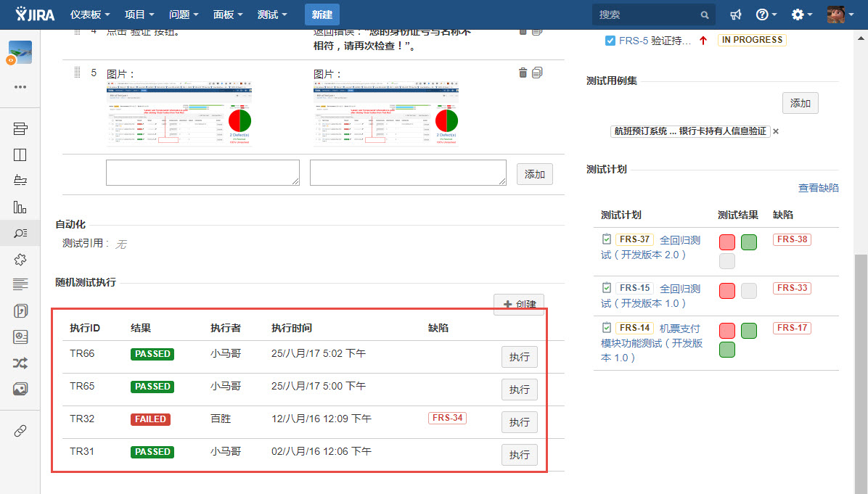868x494 pixels.
Task: Click the 执行时间 column header
Action: [x=291, y=328]
